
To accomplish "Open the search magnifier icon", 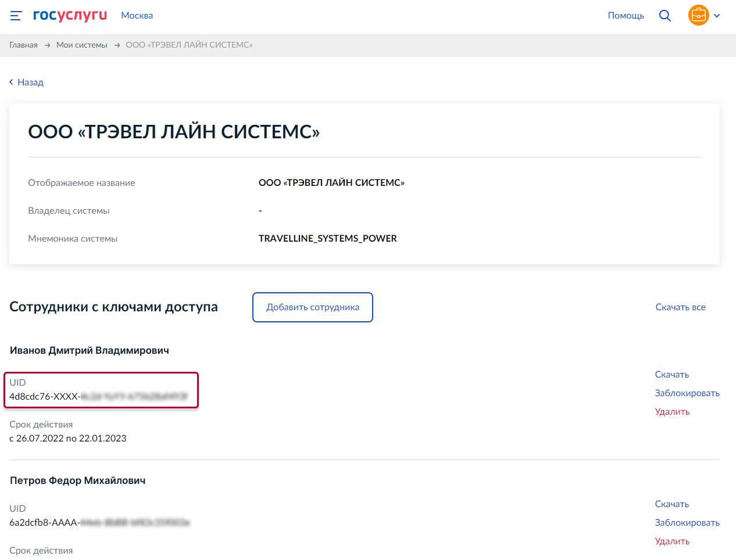I will [665, 16].
